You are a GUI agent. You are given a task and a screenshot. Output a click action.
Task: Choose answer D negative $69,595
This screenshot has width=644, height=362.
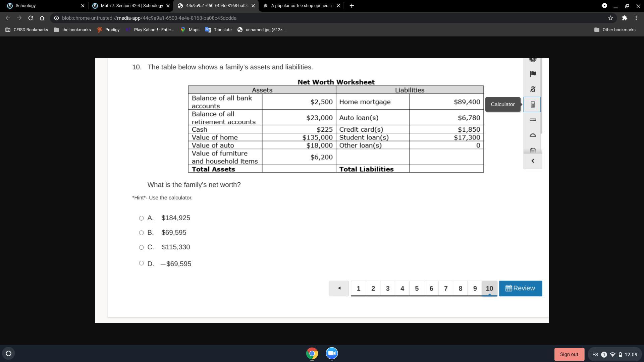point(141,263)
